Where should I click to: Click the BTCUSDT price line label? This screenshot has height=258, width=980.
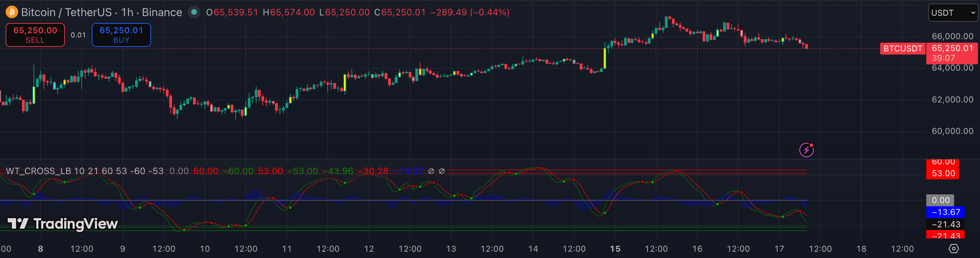coord(903,49)
